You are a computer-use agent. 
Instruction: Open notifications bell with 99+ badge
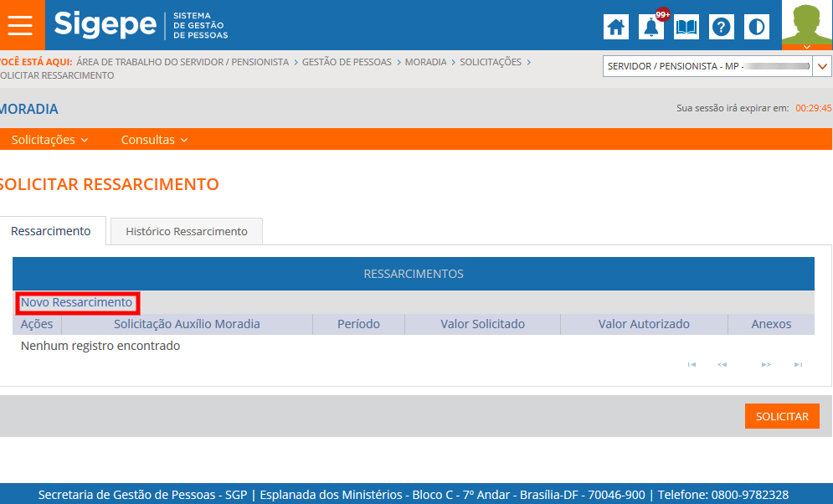651,27
